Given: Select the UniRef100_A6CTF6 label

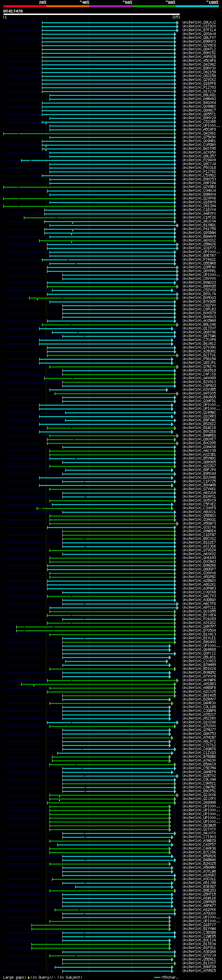Looking at the screenshot, I should (x=199, y=604).
